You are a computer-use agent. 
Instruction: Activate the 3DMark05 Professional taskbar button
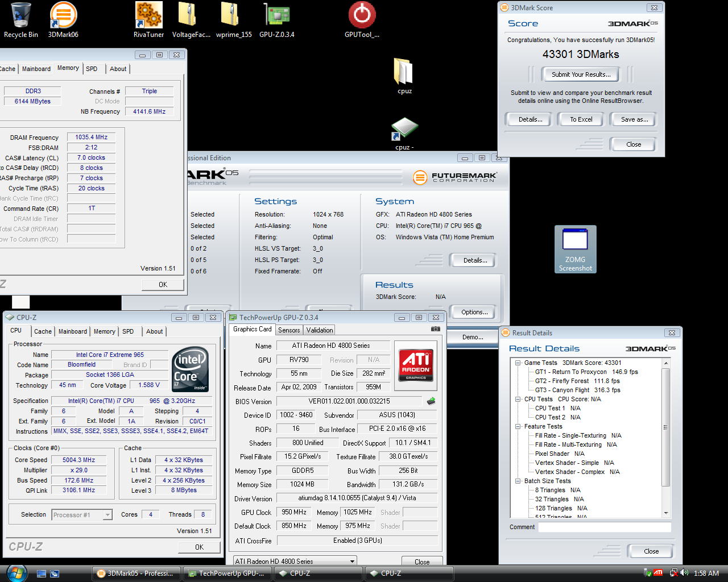coord(136,573)
